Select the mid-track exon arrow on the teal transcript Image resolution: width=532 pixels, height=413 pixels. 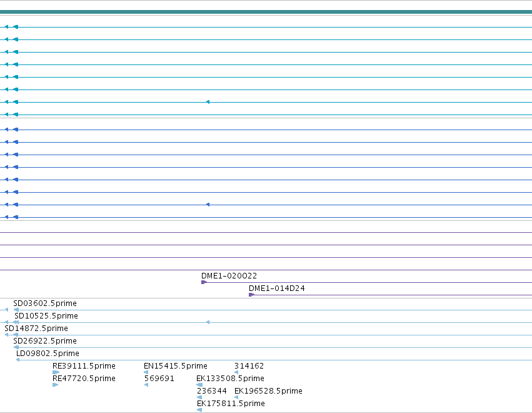coord(208,102)
